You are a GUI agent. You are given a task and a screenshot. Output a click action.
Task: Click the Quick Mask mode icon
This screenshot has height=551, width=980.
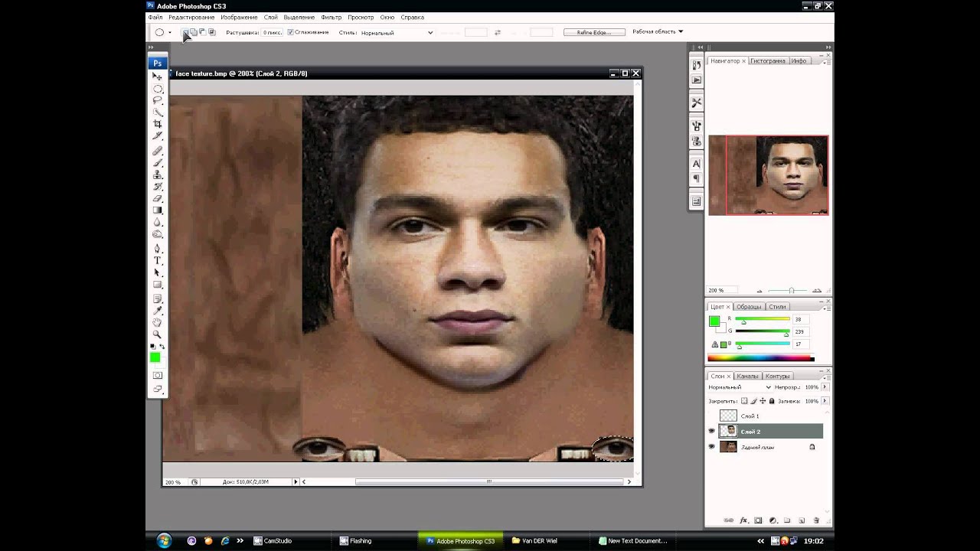[158, 375]
